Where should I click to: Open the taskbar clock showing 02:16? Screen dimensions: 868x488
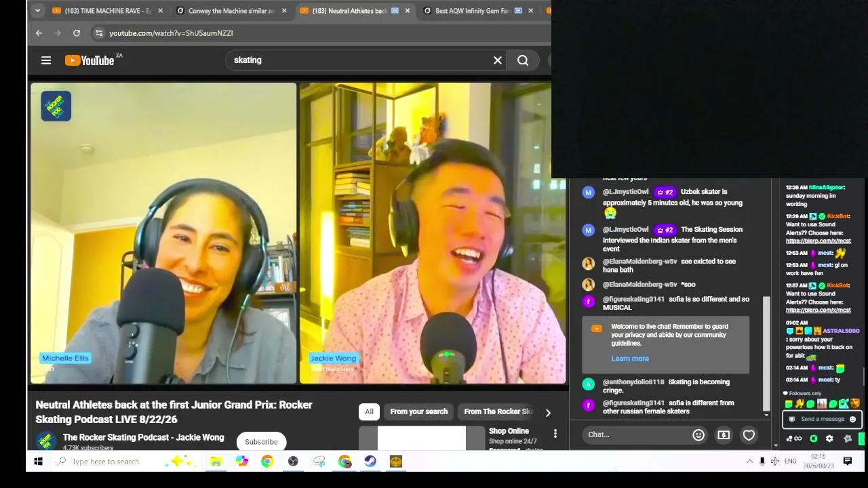(818, 462)
